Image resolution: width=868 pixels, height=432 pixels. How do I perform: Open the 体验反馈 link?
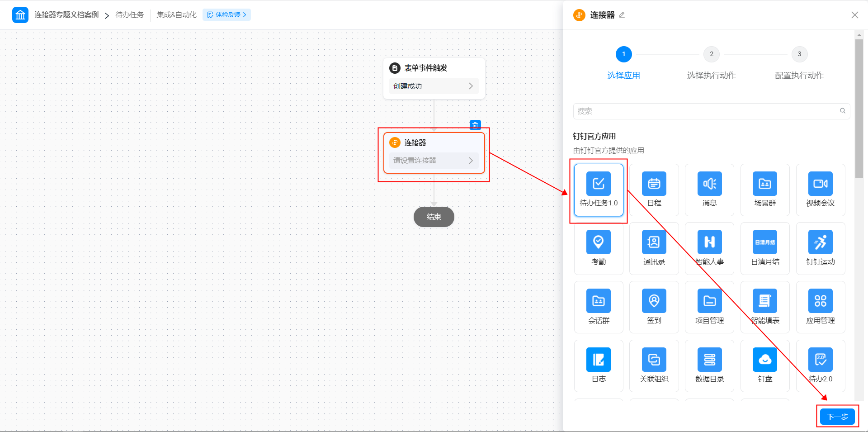(x=226, y=15)
